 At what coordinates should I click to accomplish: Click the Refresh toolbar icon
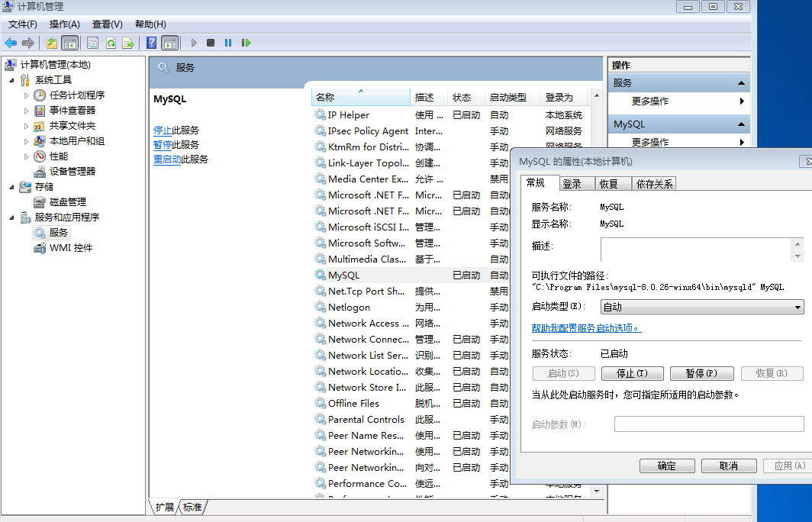tap(111, 43)
